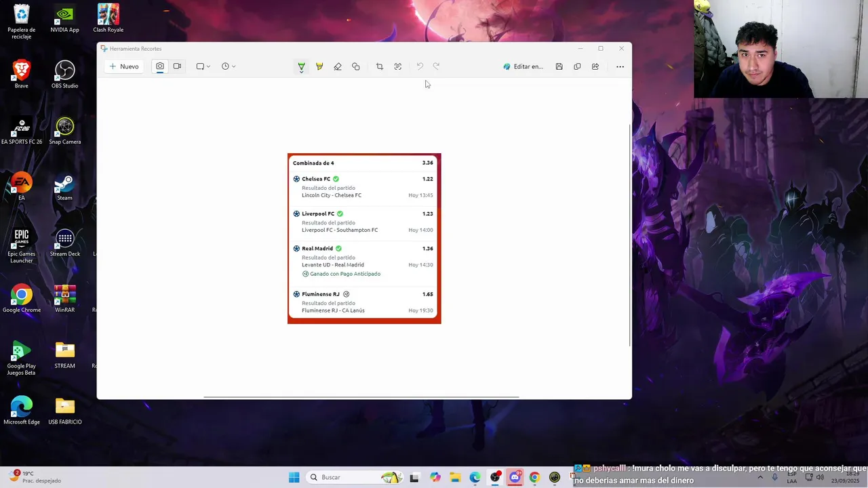Select the screenshot capture mode icon
The width and height of the screenshot is (868, 488).
(160, 66)
